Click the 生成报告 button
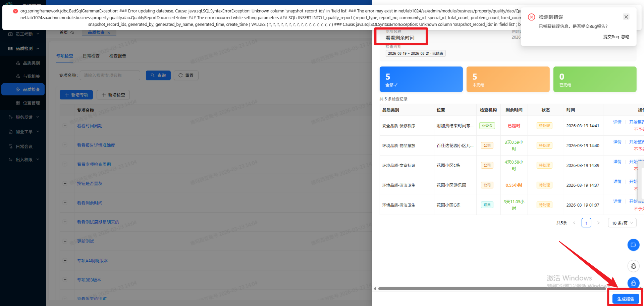 625,299
